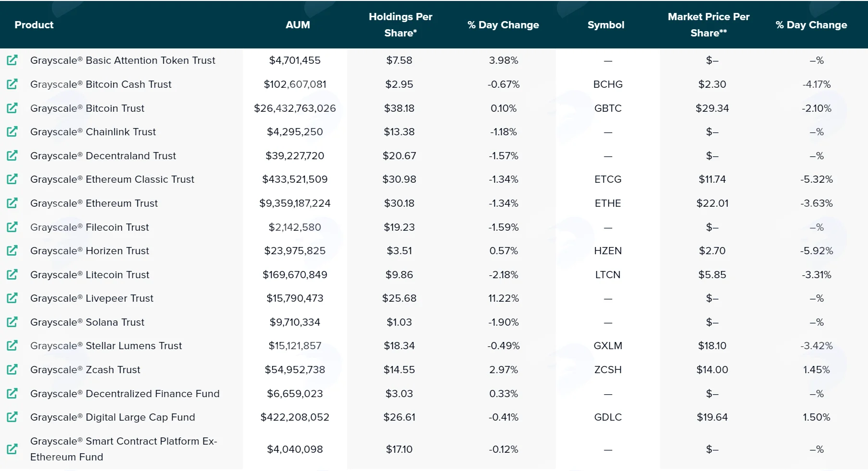Screen dimensions: 868x471
Task: Click external link icon beside Solana Trust
Action: coord(12,322)
